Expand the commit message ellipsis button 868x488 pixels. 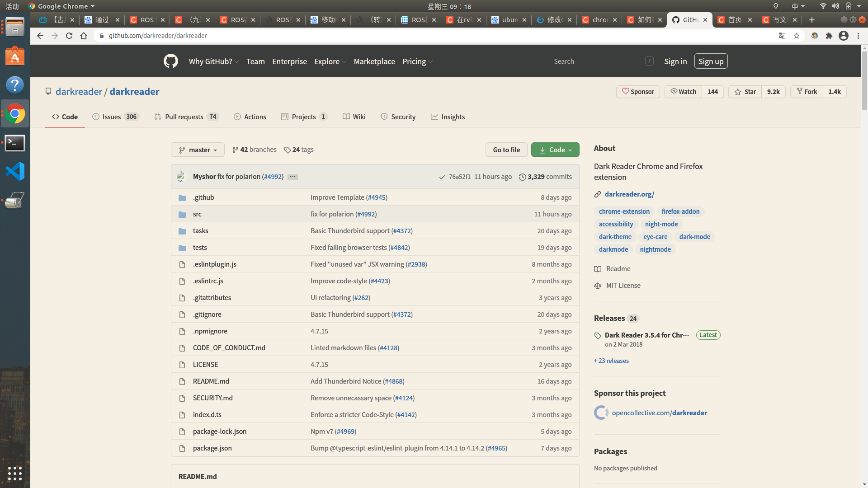(292, 177)
